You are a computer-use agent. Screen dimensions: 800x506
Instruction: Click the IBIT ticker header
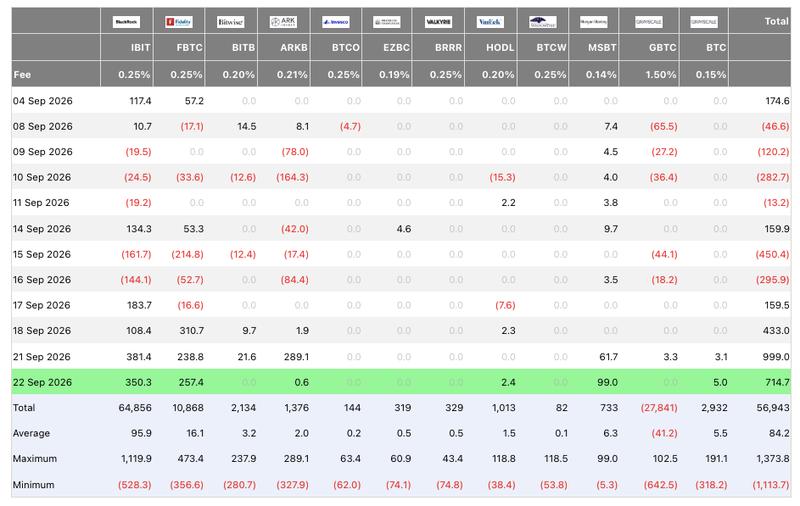click(140, 47)
